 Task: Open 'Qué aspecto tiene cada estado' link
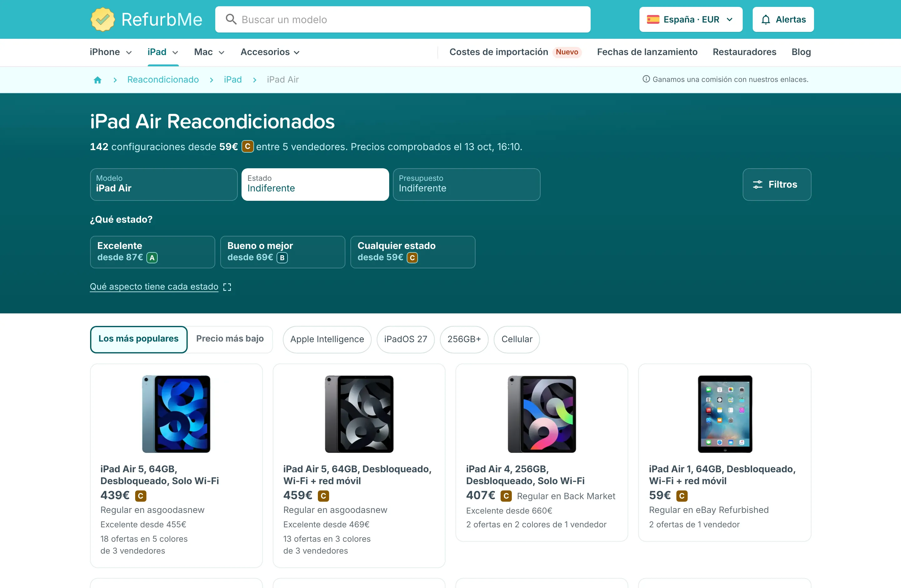[154, 287]
